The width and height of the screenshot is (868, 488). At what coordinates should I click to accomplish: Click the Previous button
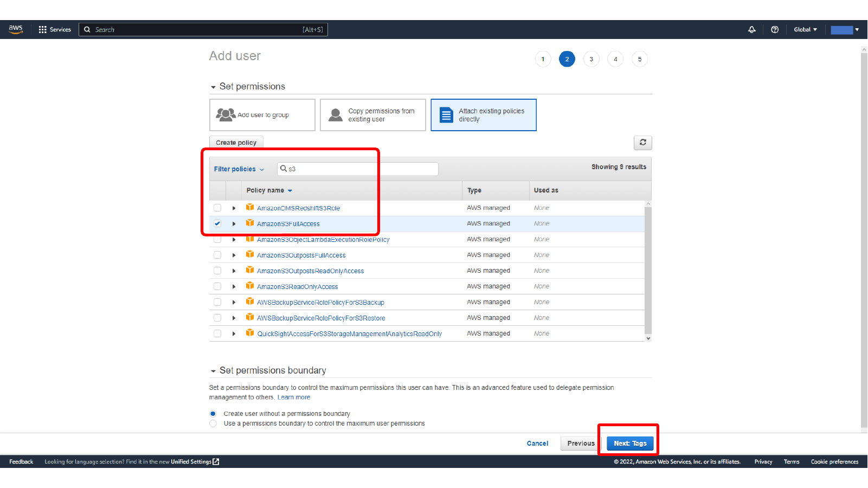click(581, 444)
